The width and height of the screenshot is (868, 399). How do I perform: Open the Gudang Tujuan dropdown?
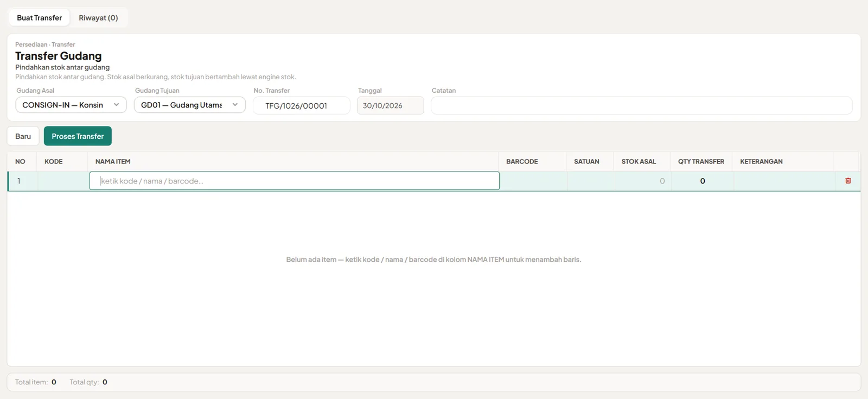190,105
